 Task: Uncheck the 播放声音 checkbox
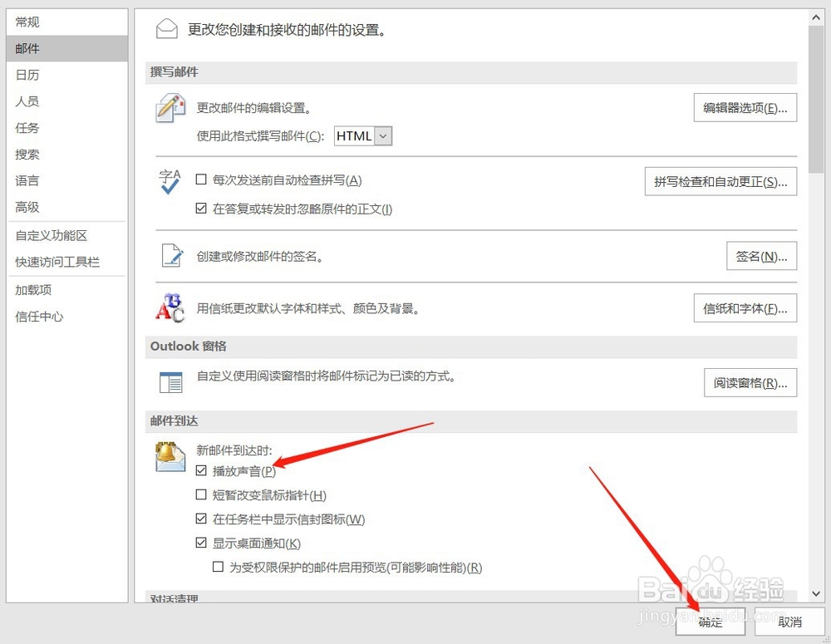tap(201, 470)
